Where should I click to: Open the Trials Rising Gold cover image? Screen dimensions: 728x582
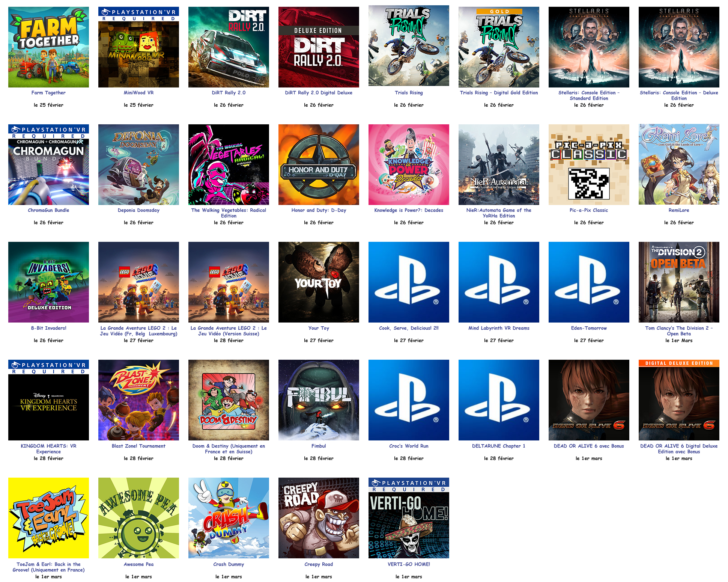[x=499, y=47]
